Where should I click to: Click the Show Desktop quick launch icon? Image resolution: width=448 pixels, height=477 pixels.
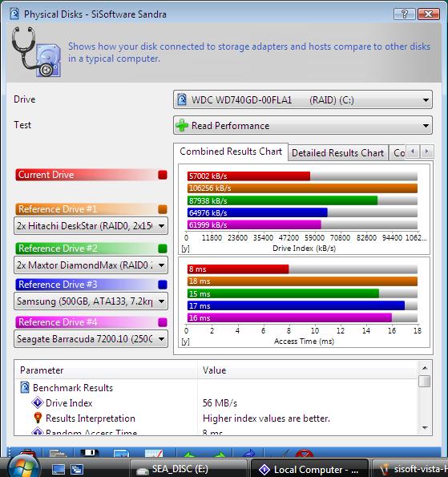pos(58,469)
